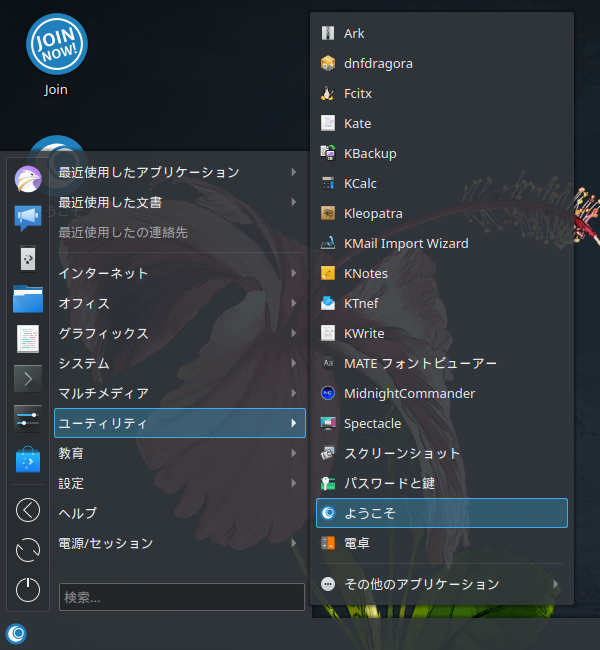600x650 pixels.
Task: Click the logout back-arrow circle icon
Action: (28, 510)
